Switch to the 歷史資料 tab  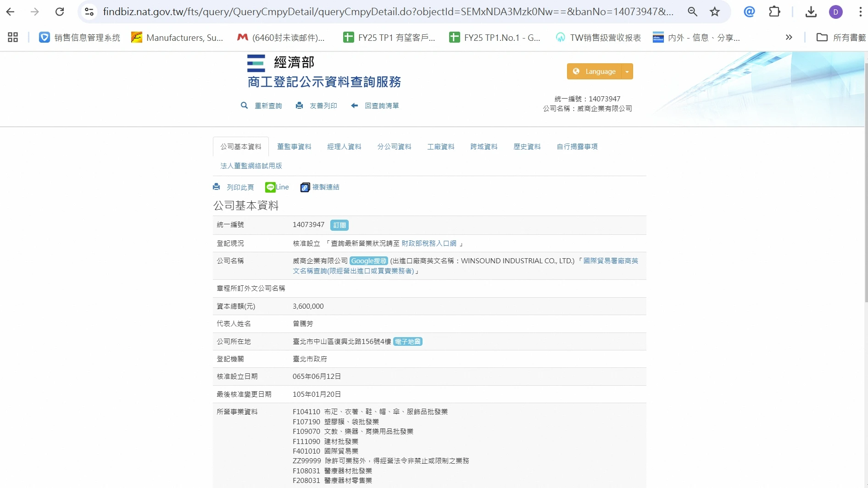coord(527,147)
